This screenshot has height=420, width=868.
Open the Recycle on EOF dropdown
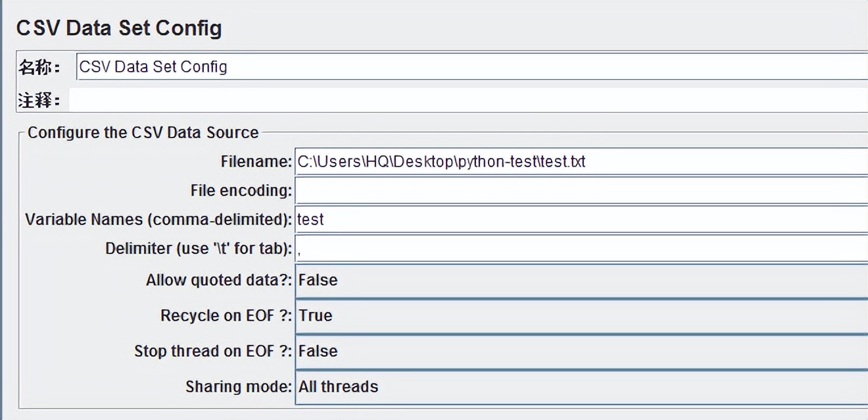(x=581, y=316)
